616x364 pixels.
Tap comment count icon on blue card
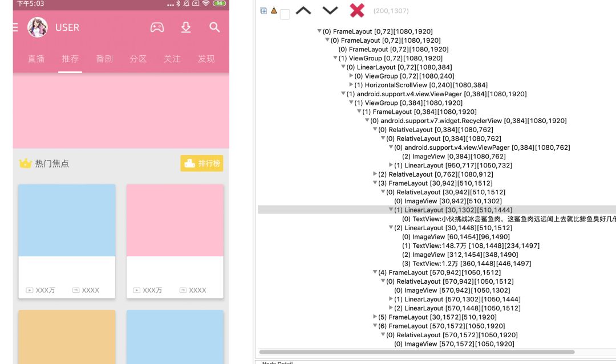click(76, 291)
